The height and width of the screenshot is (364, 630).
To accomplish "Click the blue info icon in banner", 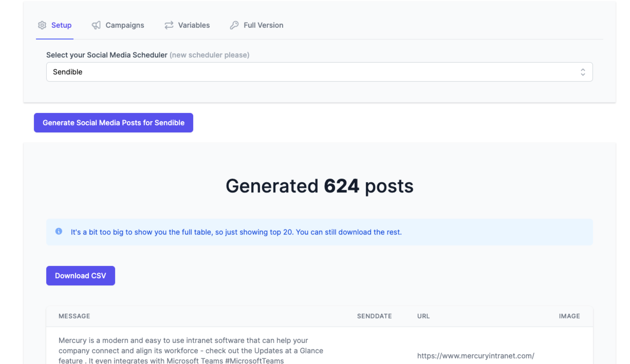I will point(59,232).
